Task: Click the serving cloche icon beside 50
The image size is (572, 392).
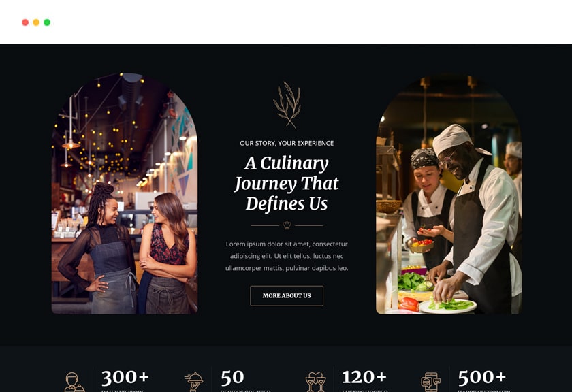Action: pos(193,382)
